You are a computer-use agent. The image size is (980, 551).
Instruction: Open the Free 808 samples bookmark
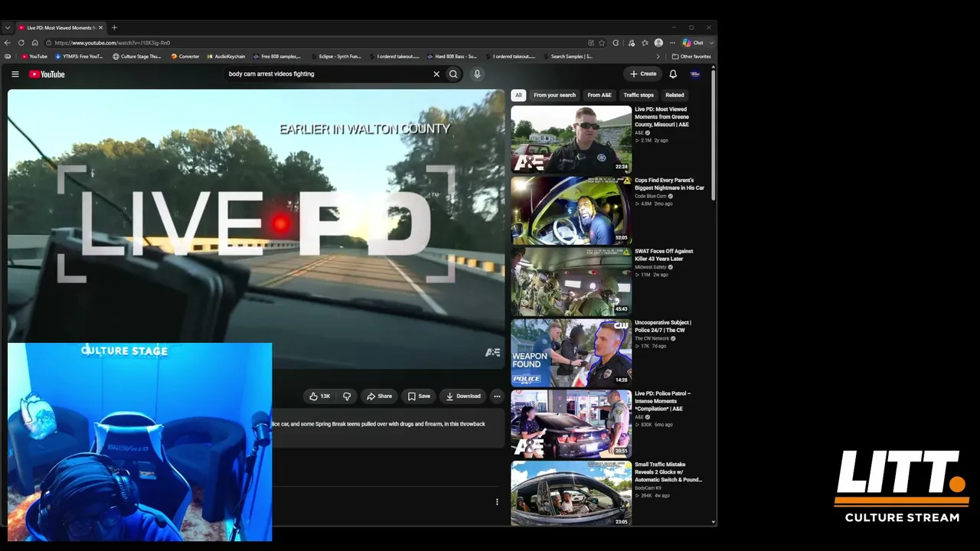tap(277, 57)
